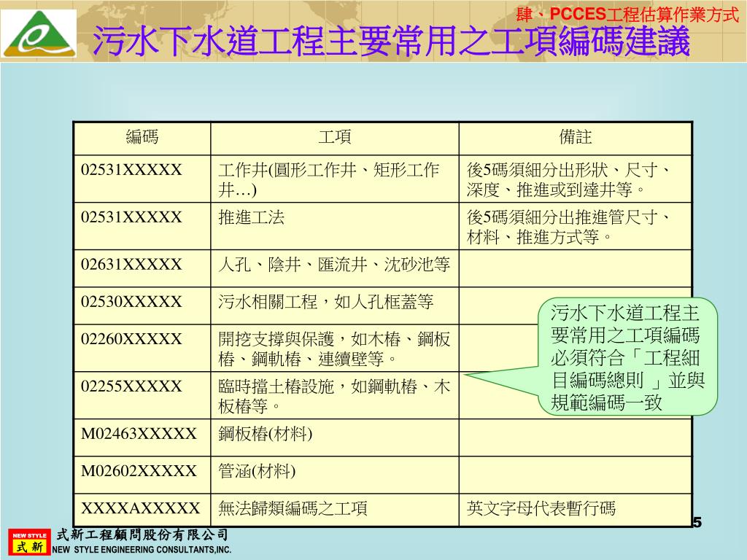Viewport: 747px width, 560px height.
Task: Select item 污水相關工程，如人孔框蓋等
Action: pos(326,302)
